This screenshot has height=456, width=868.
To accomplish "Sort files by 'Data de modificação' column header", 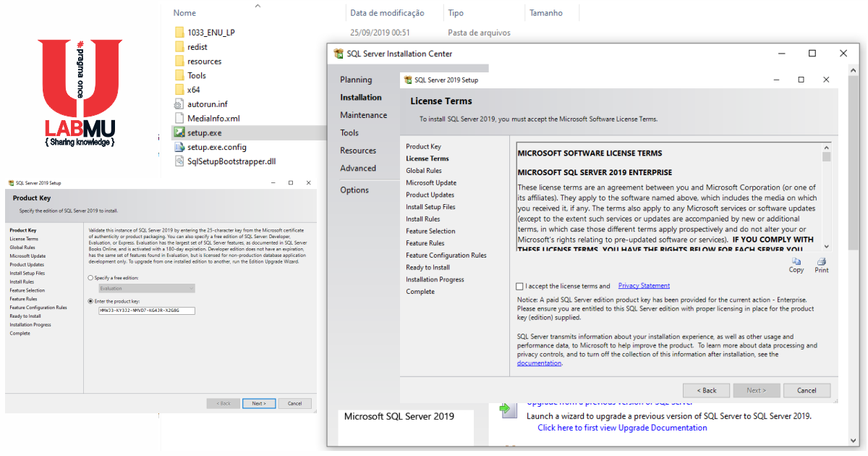I will point(387,13).
